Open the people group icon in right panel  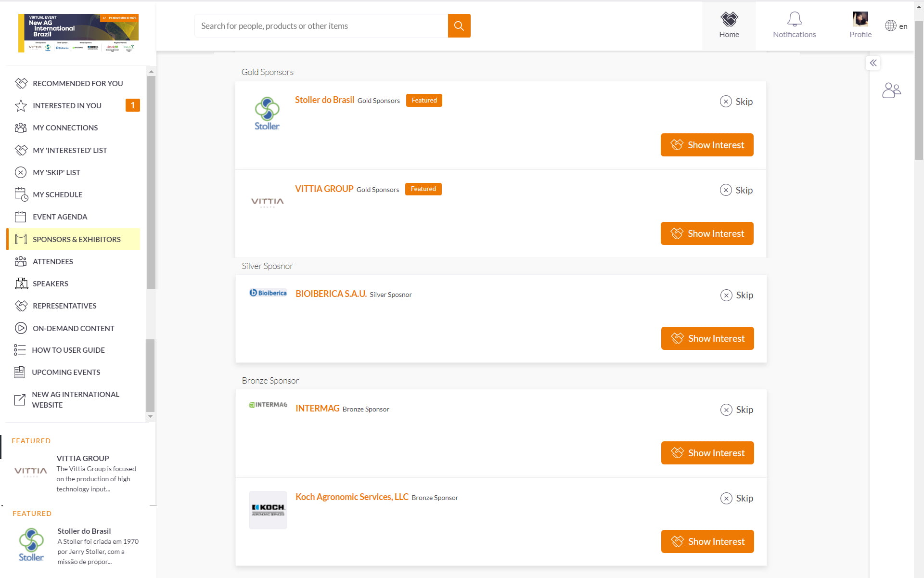click(x=891, y=90)
